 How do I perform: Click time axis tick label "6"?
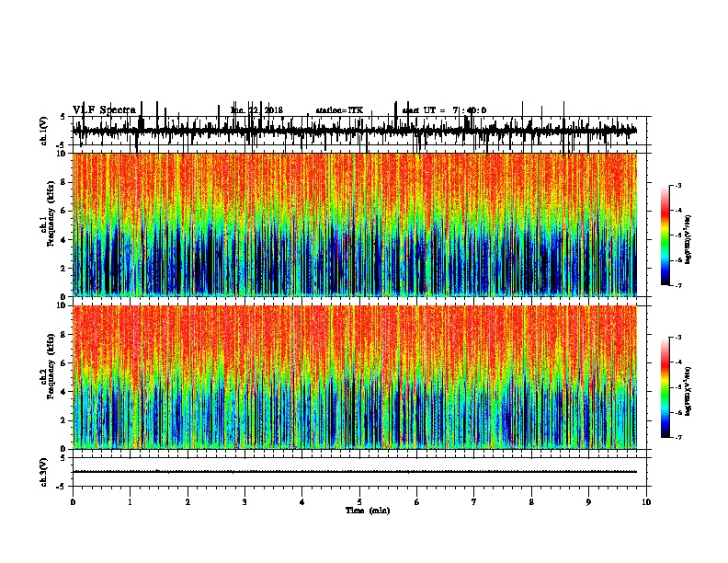coord(417,502)
